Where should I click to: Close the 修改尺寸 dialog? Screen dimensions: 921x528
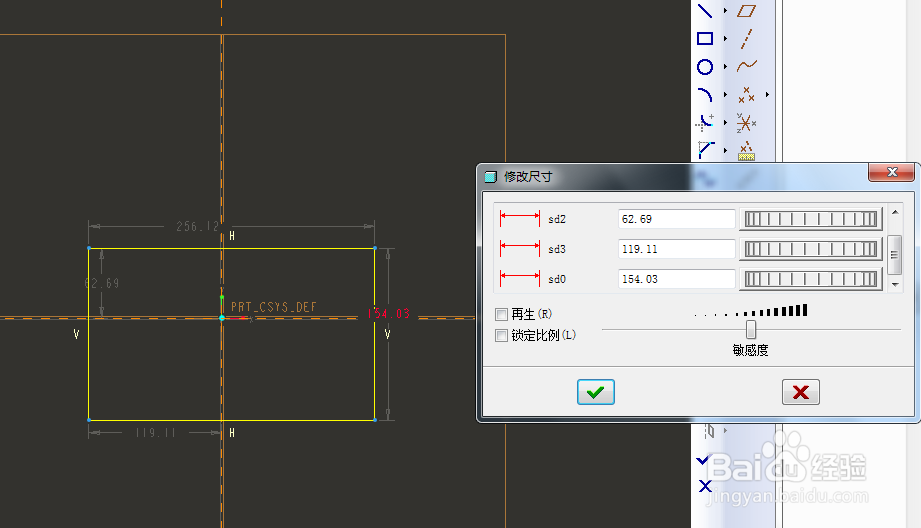point(892,172)
